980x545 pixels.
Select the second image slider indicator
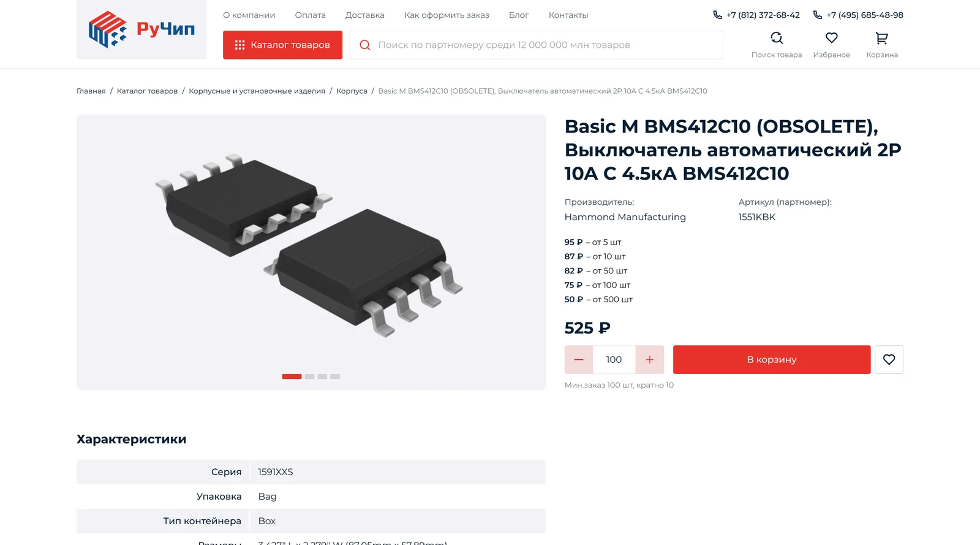click(309, 376)
